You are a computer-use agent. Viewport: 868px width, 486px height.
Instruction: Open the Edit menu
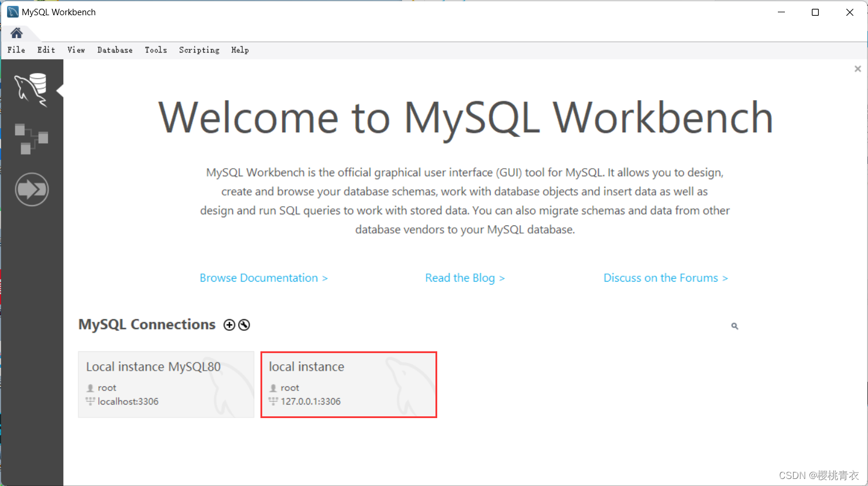pyautogui.click(x=46, y=50)
